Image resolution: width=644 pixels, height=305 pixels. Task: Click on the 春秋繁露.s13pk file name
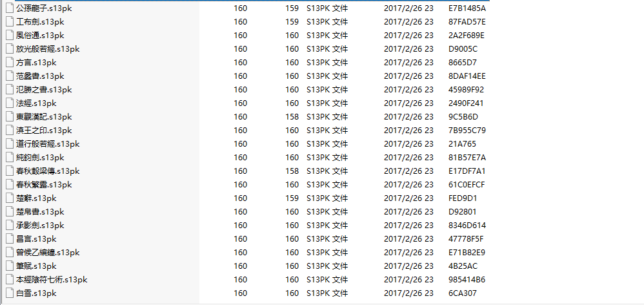pos(44,185)
